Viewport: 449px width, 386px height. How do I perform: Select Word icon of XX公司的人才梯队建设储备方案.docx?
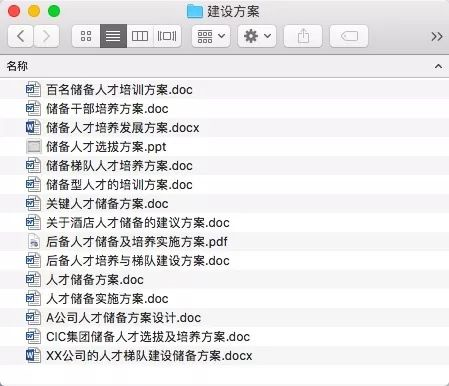[x=33, y=355]
